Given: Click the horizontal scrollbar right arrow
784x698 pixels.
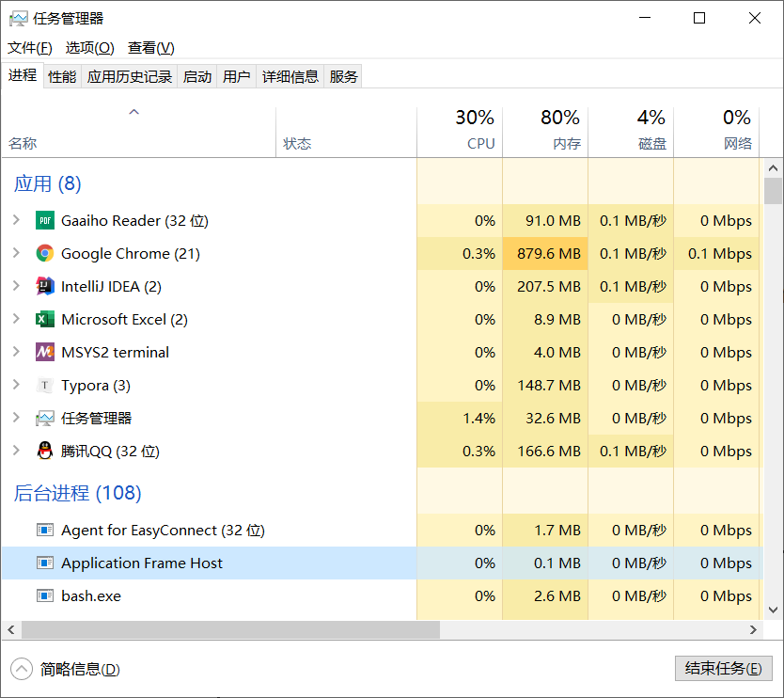Looking at the screenshot, I should [x=753, y=629].
